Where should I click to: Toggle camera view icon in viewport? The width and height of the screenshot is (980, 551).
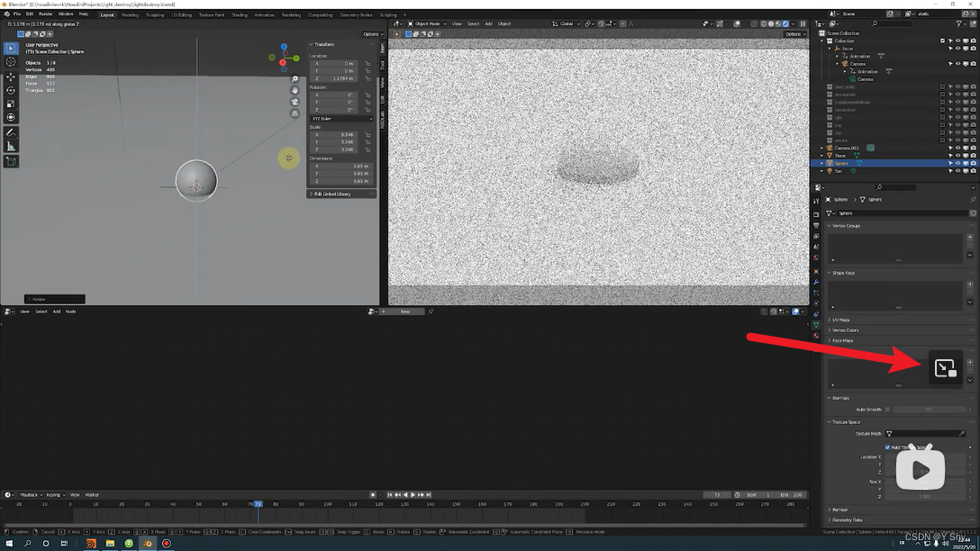point(295,101)
